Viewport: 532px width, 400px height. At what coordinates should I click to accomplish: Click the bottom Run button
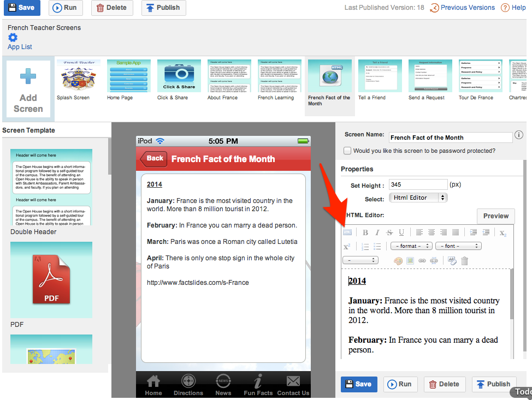(401, 384)
